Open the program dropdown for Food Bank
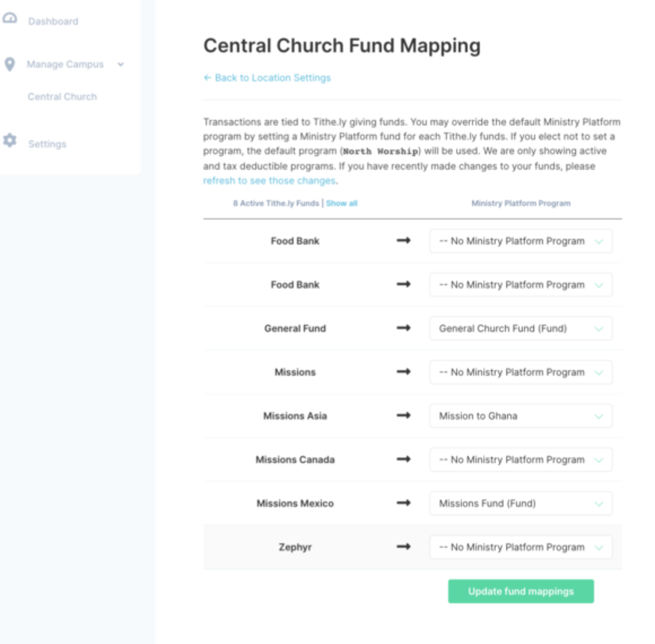The height and width of the screenshot is (644, 655). pyautogui.click(x=520, y=241)
